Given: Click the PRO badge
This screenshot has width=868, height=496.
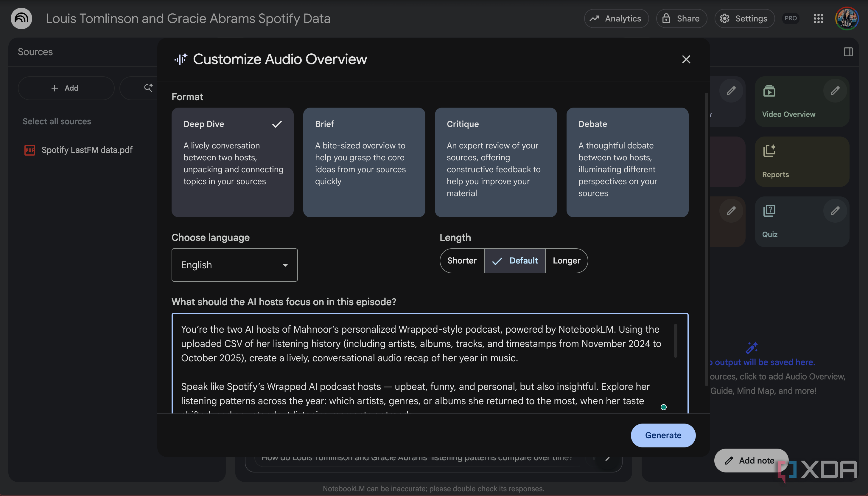Looking at the screenshot, I should [790, 18].
